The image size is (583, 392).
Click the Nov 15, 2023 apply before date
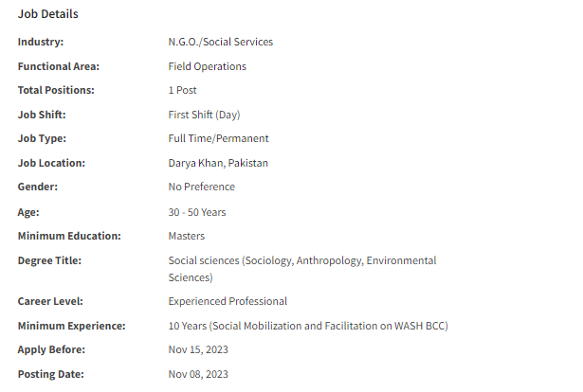tap(198, 349)
